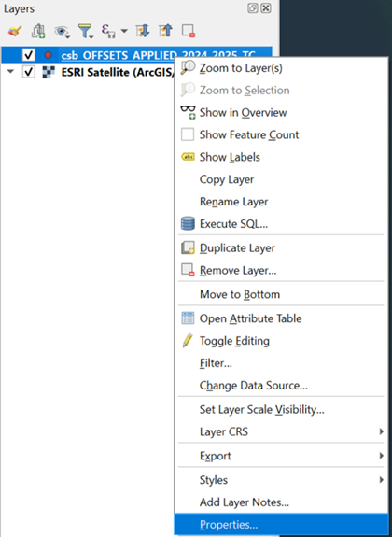Click the Filter Legend funnel icon
Image resolution: width=392 pixels, height=537 pixels.
click(x=85, y=31)
